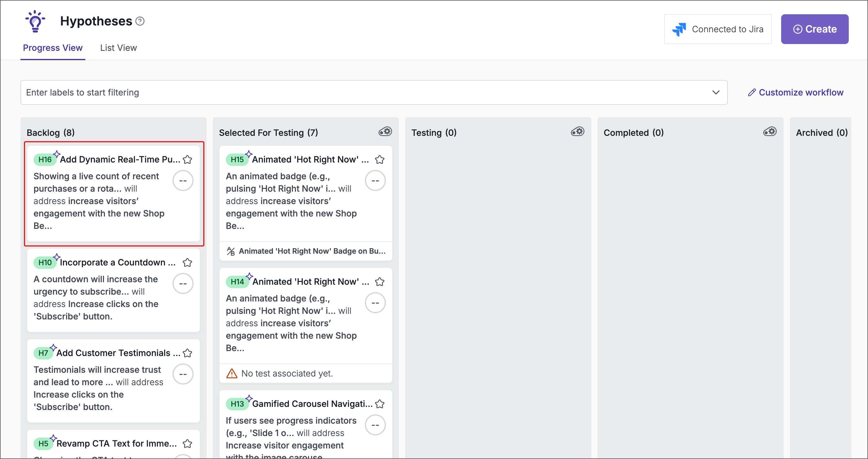This screenshot has width=868, height=459.
Task: Click the Archived (0) column header
Action: click(822, 133)
